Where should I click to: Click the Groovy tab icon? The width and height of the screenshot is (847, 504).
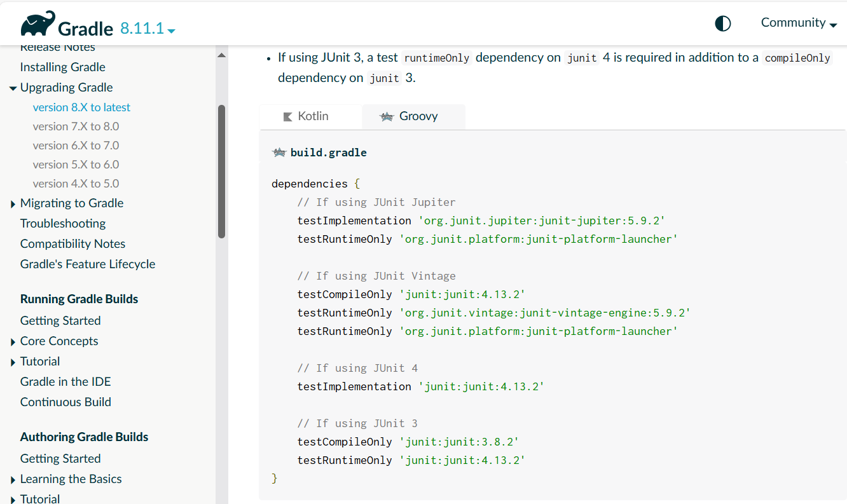(387, 116)
